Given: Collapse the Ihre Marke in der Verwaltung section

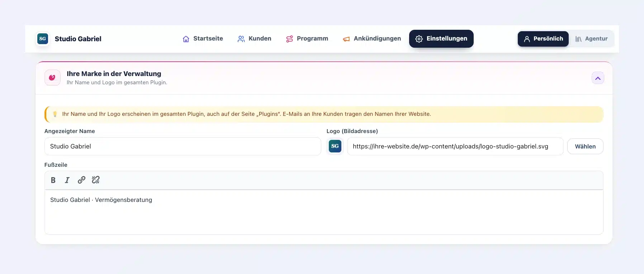Looking at the screenshot, I should coord(598,78).
